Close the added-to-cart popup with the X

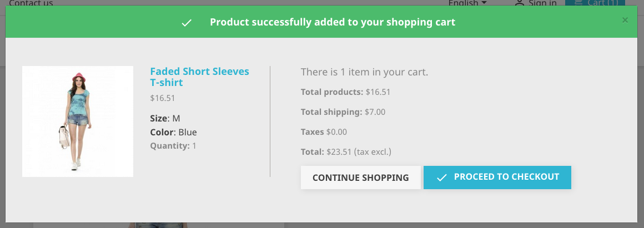(x=625, y=21)
